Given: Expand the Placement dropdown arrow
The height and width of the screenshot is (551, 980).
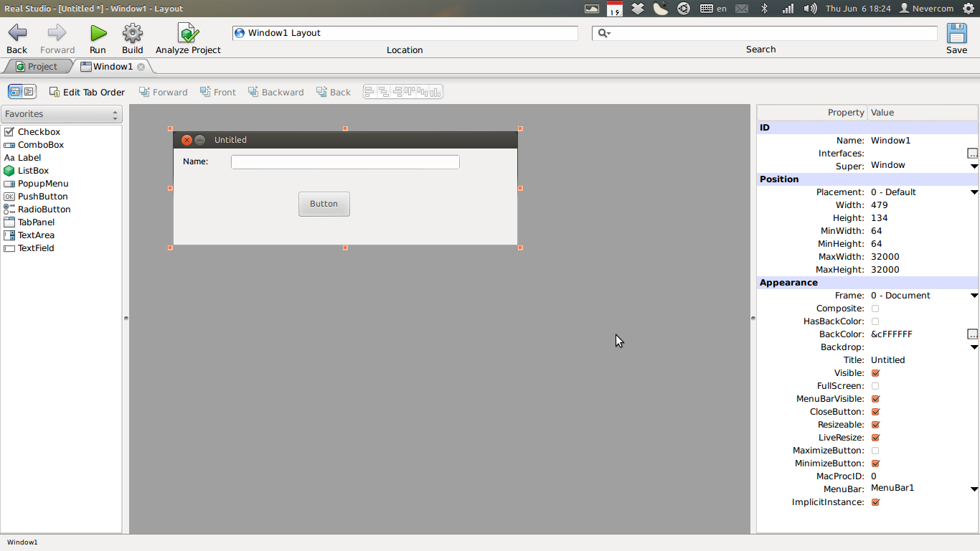Looking at the screenshot, I should click(974, 192).
